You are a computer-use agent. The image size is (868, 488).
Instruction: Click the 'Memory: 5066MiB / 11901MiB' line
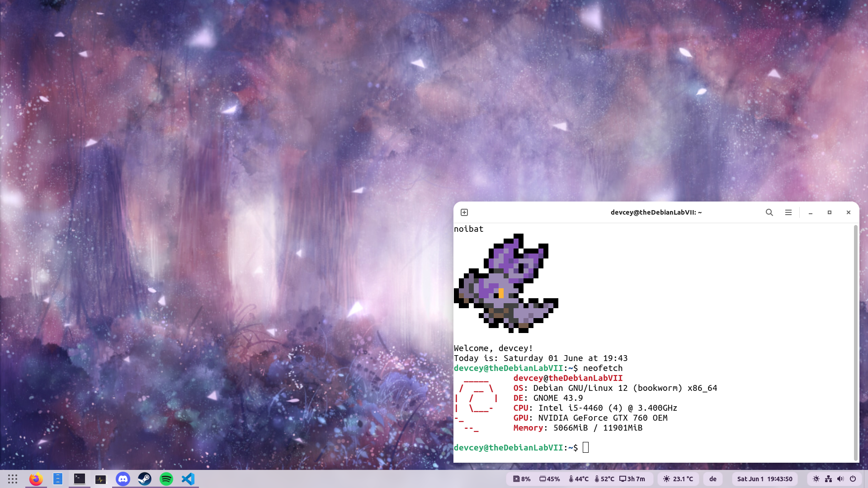(578, 428)
